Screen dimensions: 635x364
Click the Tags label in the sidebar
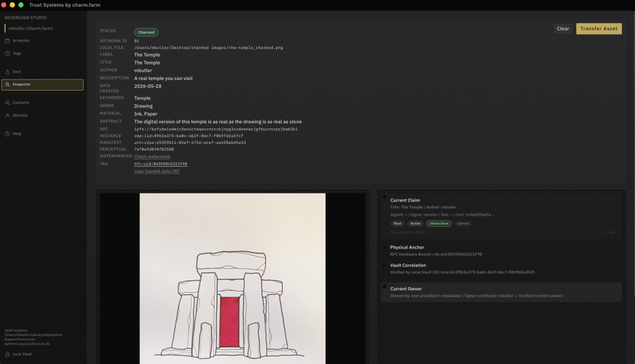coord(17,53)
